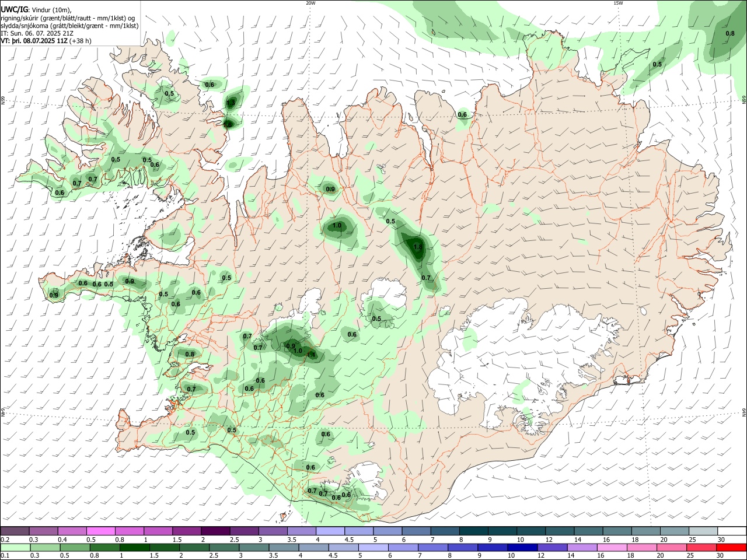Click the 20W longitude label
The width and height of the screenshot is (747, 560).
[310, 3]
